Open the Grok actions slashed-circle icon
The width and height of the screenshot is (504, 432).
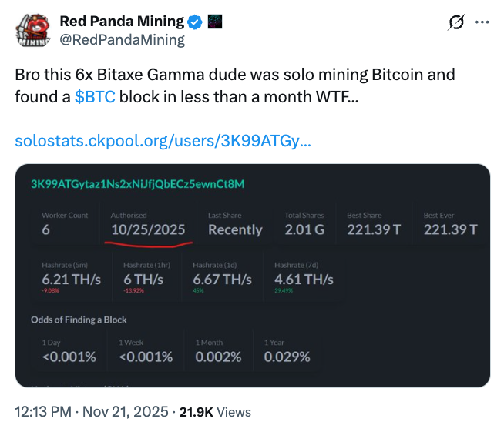click(455, 23)
